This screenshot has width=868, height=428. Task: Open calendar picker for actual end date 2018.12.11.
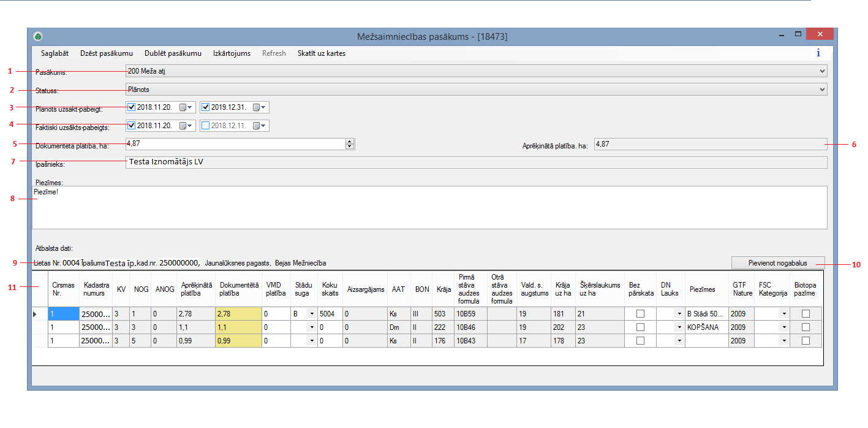tap(260, 126)
